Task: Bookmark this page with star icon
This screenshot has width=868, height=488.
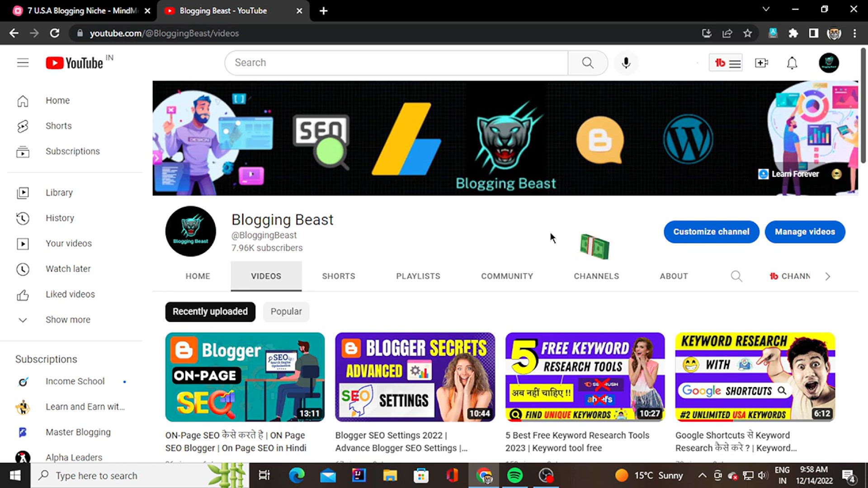Action: point(748,33)
